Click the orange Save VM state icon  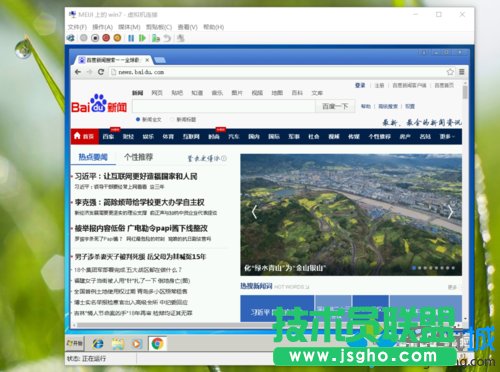coord(117,38)
